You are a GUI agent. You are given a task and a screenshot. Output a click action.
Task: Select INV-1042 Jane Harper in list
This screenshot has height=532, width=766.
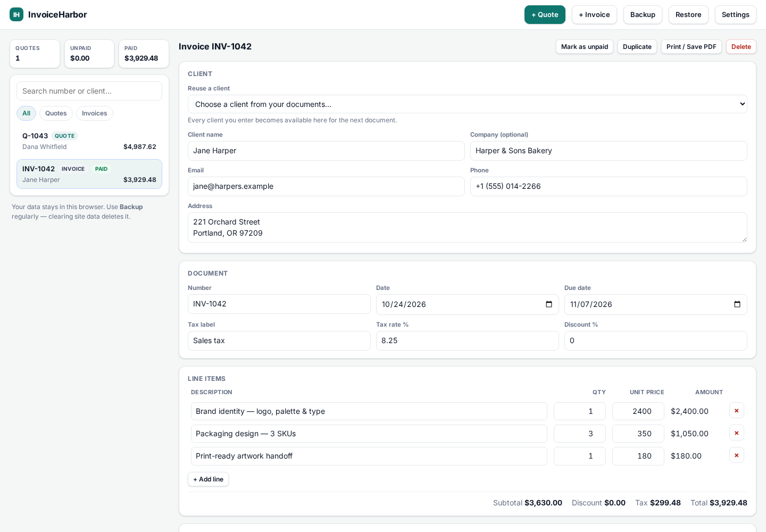pyautogui.click(x=89, y=174)
